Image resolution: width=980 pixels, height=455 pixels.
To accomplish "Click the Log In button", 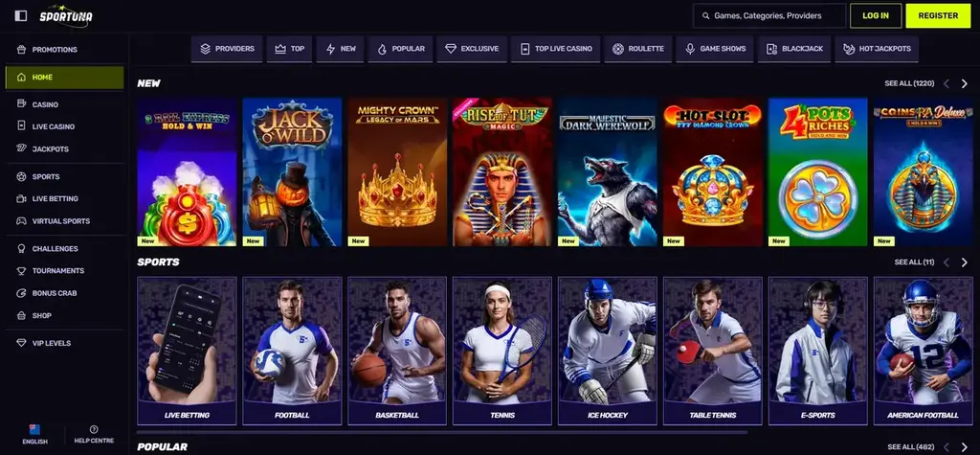I will (876, 15).
